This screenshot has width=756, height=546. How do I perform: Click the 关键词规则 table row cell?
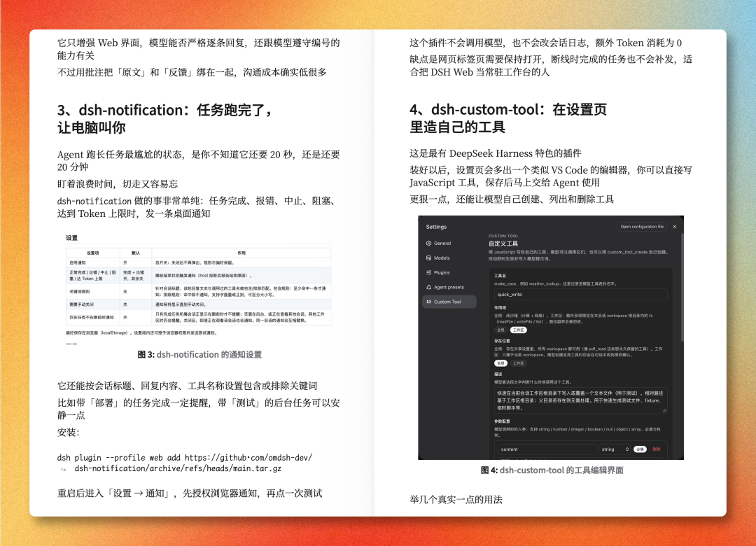pyautogui.click(x=92, y=291)
